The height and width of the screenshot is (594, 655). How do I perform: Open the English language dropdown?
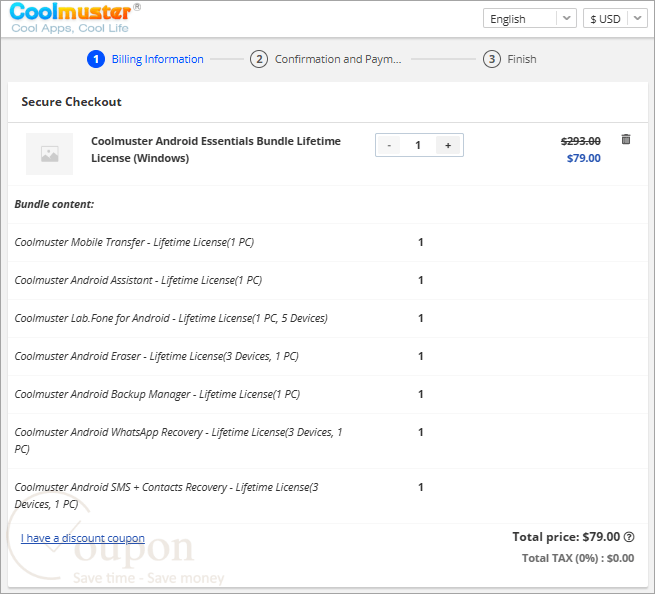click(530, 18)
